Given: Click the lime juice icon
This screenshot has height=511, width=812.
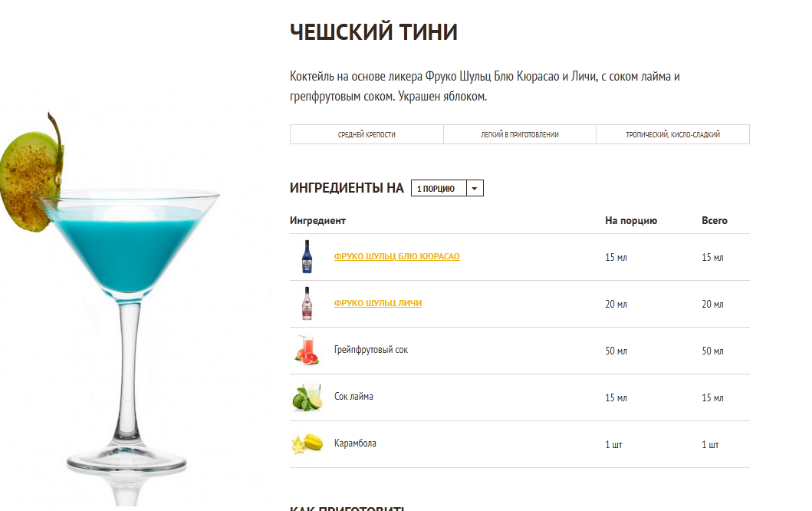Looking at the screenshot, I should pos(307,397).
